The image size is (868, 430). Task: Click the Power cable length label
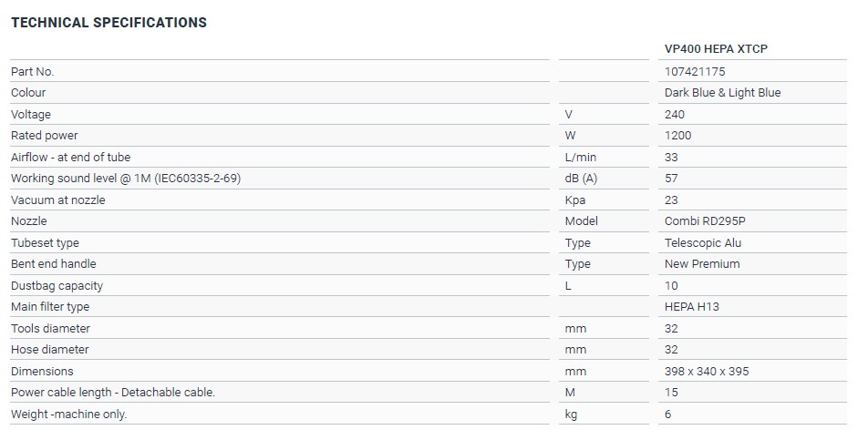113,393
